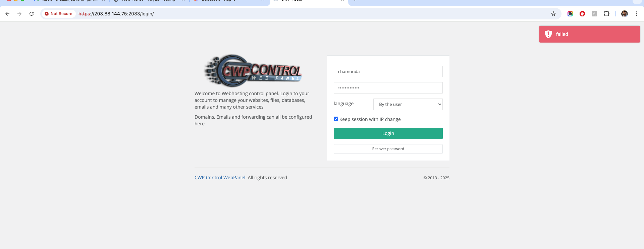
Task: Go back to the previous page
Action: [x=7, y=14]
